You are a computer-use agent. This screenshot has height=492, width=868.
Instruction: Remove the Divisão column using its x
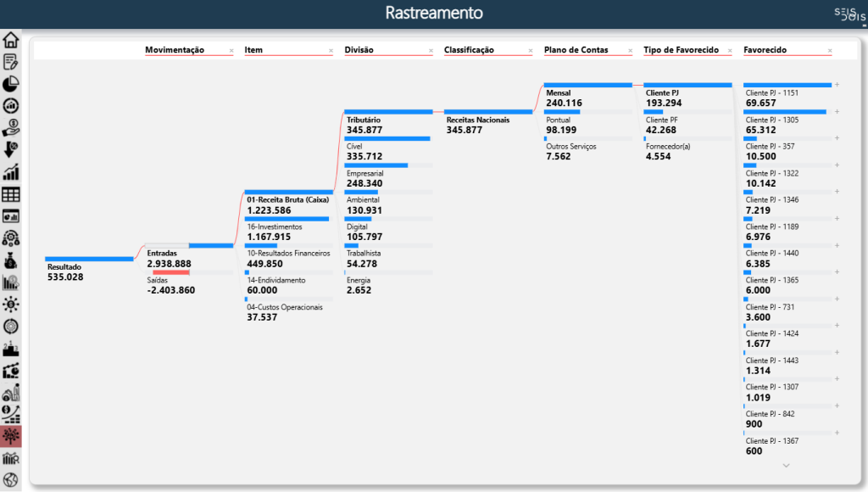pyautogui.click(x=431, y=51)
